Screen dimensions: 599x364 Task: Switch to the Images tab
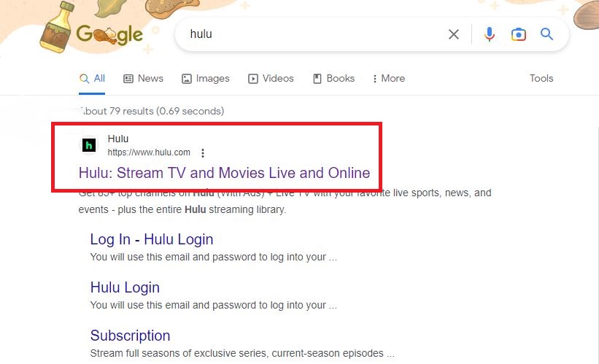click(x=206, y=78)
